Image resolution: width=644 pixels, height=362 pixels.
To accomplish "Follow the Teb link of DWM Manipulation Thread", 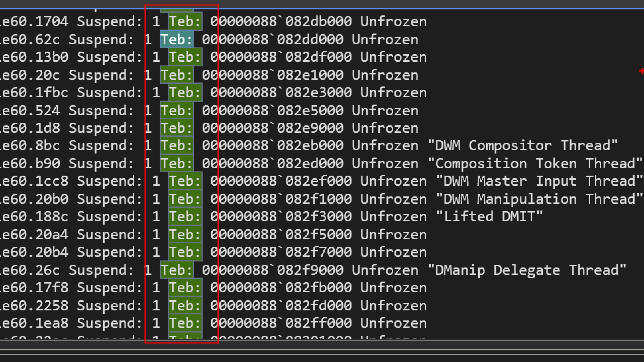I will (x=185, y=199).
